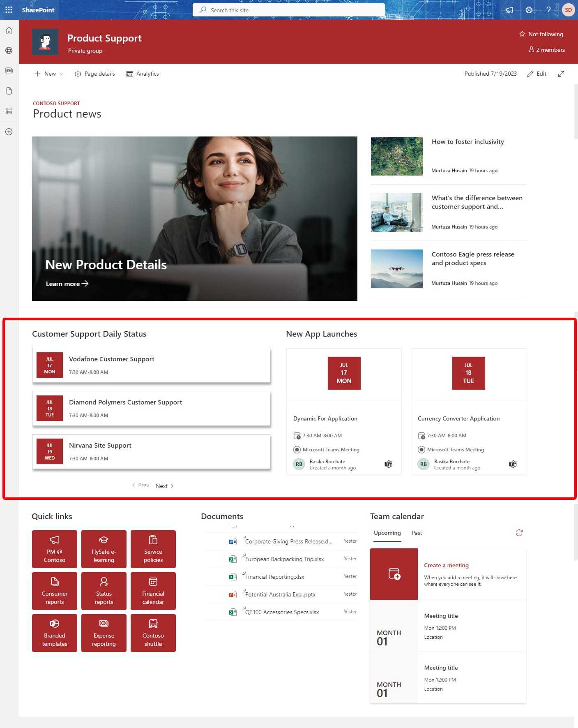The height and width of the screenshot is (728, 578).
Task: Open Branded templates quick link
Action: click(55, 633)
